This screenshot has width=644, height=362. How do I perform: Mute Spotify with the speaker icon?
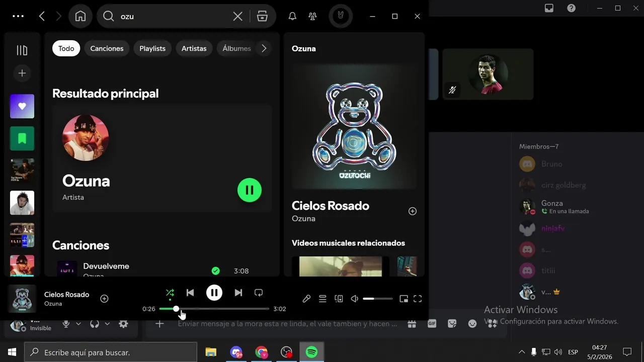355,299
